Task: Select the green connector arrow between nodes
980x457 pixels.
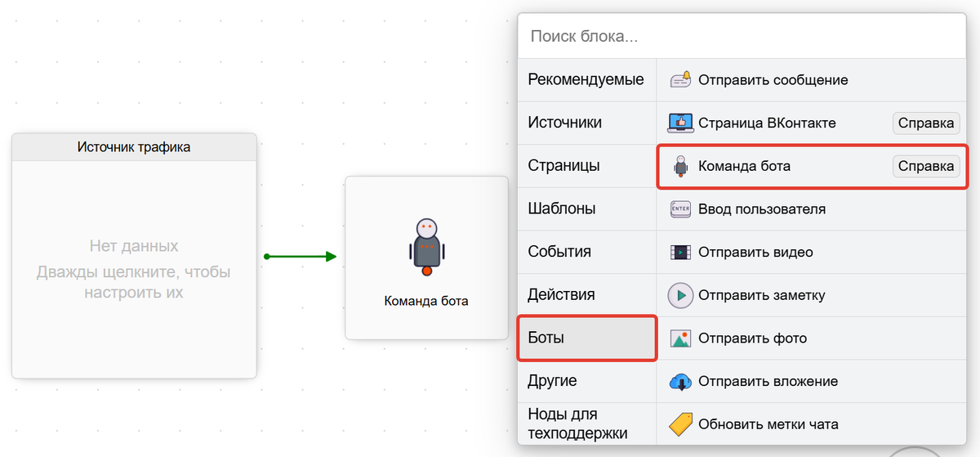Action: pyautogui.click(x=300, y=257)
